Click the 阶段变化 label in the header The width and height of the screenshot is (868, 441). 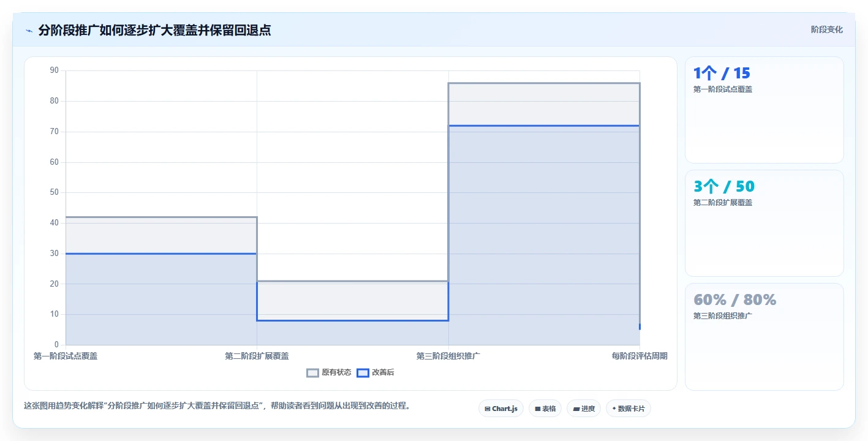click(x=826, y=29)
